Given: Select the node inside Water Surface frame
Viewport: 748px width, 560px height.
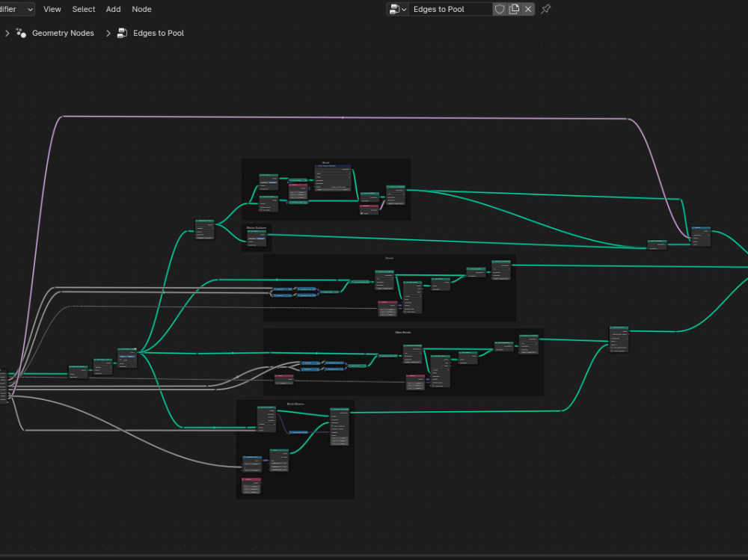Looking at the screenshot, I should click(257, 238).
